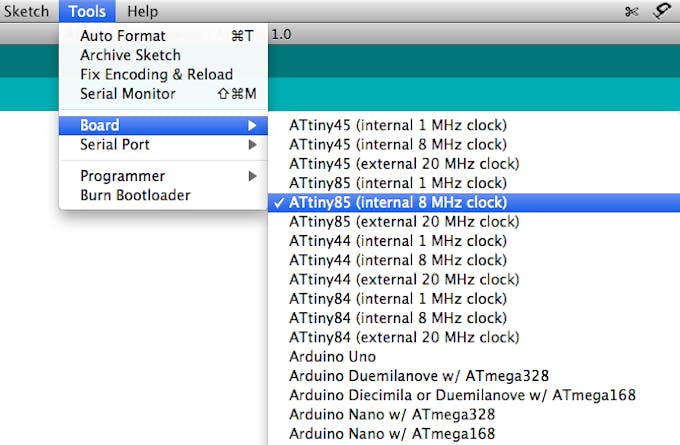This screenshot has width=680, height=445.
Task: Expand the Board submenu arrow
Action: (252, 125)
